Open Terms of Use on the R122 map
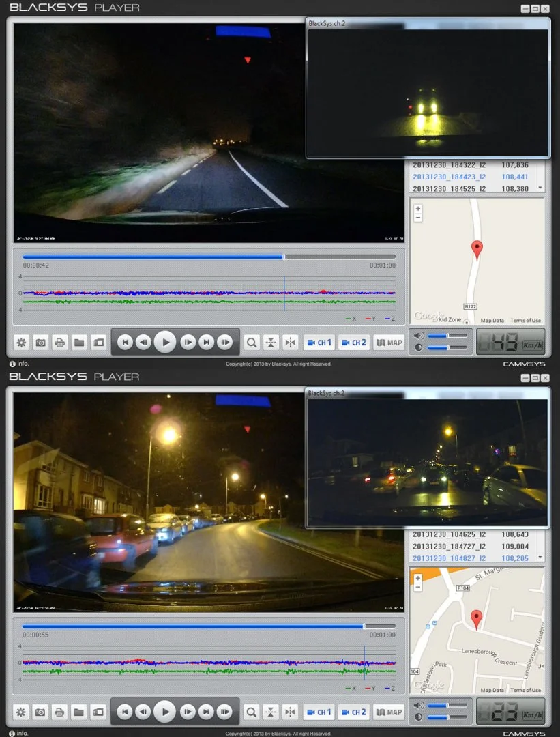560x737 pixels. coord(525,321)
